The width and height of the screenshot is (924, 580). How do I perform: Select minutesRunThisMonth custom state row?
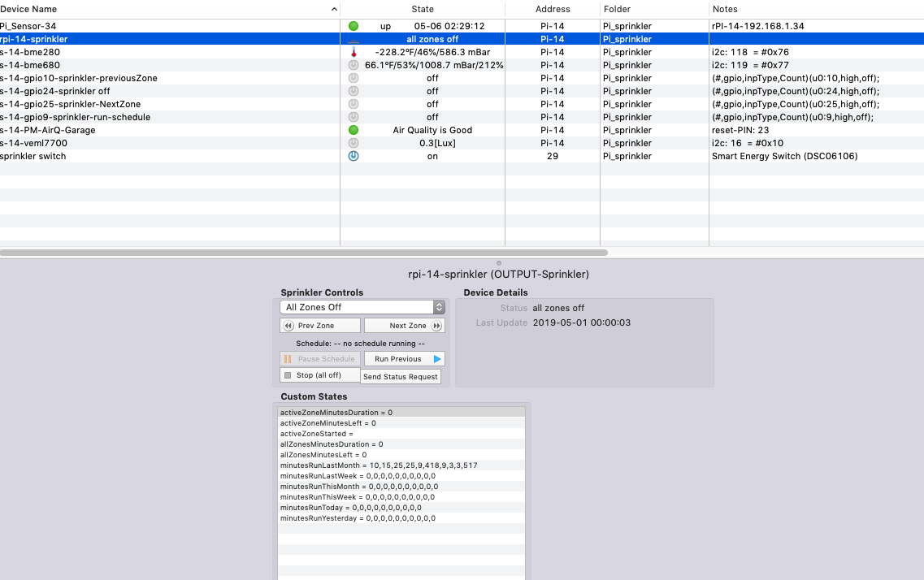tap(401, 487)
